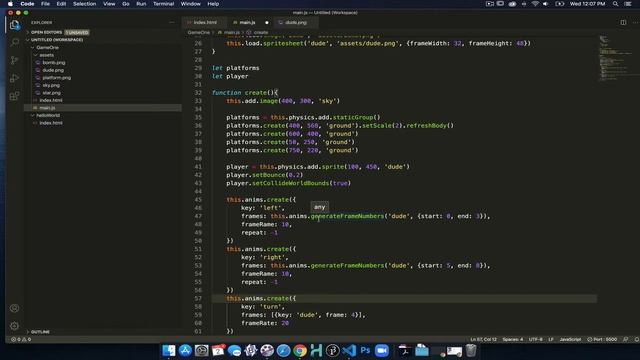
Task: Click the Ln 57, Col 12 cursor position
Action: pos(483,339)
